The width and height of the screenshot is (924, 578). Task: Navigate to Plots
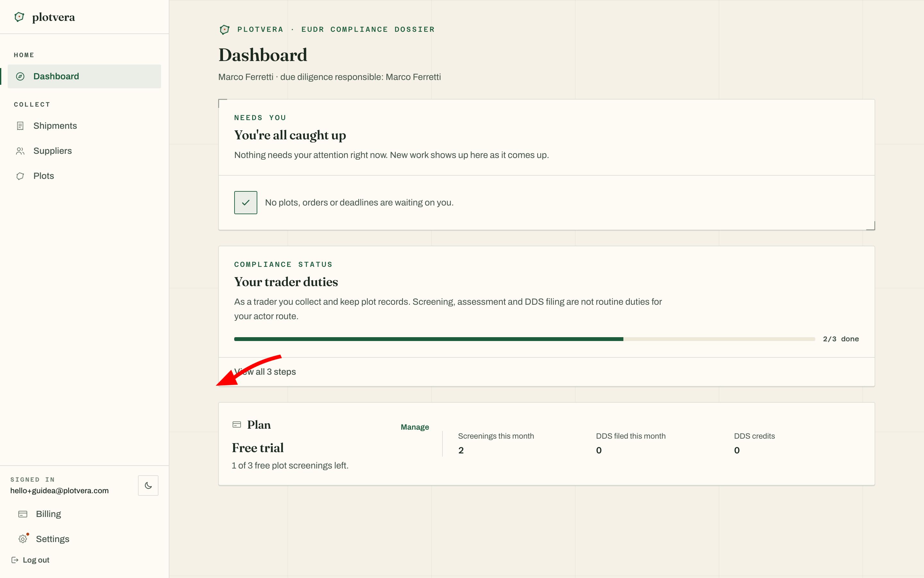[84, 176]
